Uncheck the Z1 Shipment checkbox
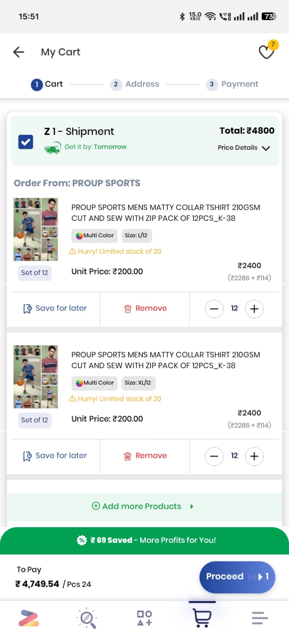The width and height of the screenshot is (289, 644). (25, 141)
